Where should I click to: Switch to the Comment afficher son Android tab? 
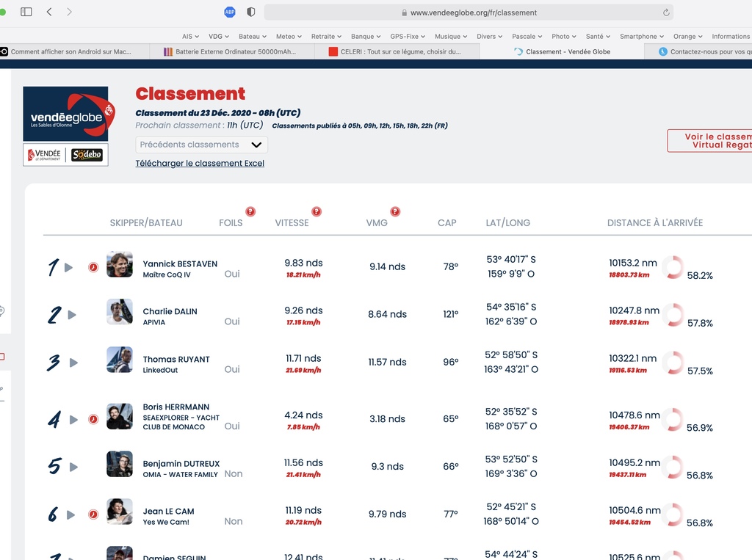75,52
